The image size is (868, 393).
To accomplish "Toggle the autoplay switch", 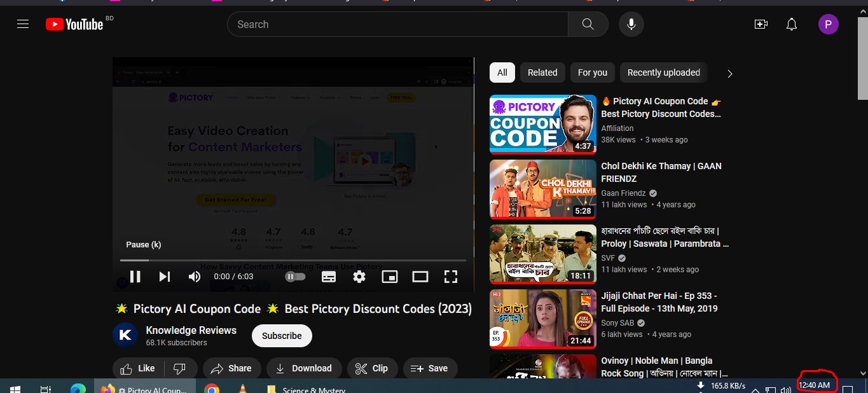I will pos(295,277).
